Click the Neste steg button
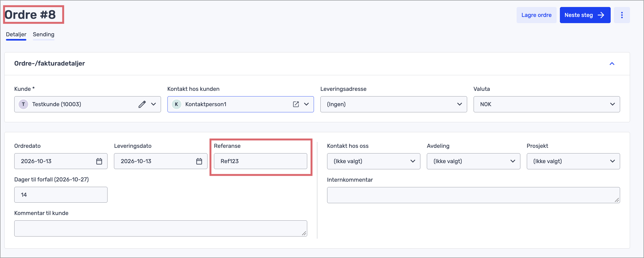644x258 pixels. coord(585,15)
